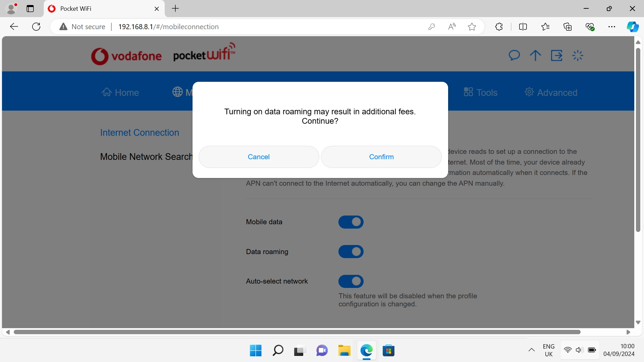Click the firmware update arrow icon

[535, 55]
